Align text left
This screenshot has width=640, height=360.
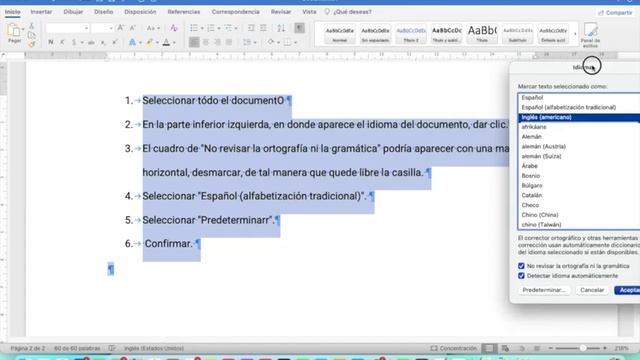click(194, 42)
